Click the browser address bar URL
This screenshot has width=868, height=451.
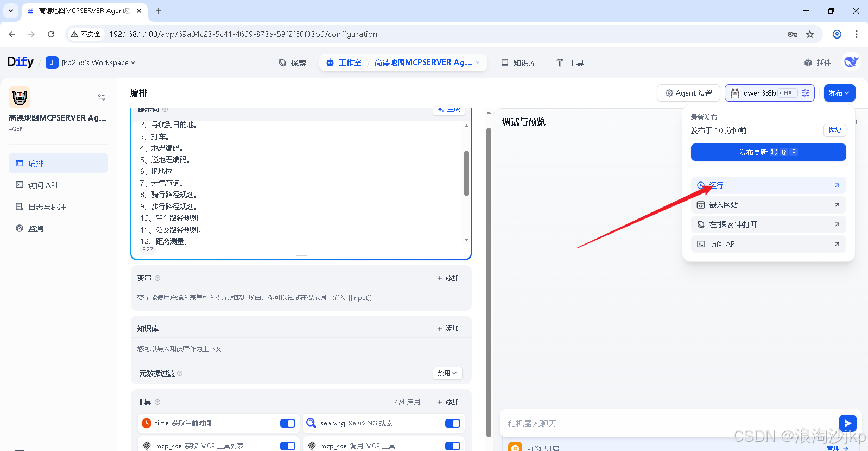tap(243, 34)
